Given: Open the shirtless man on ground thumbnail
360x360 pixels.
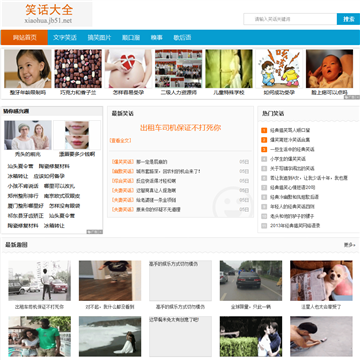Looking at the screenshot, I should tap(321, 336).
